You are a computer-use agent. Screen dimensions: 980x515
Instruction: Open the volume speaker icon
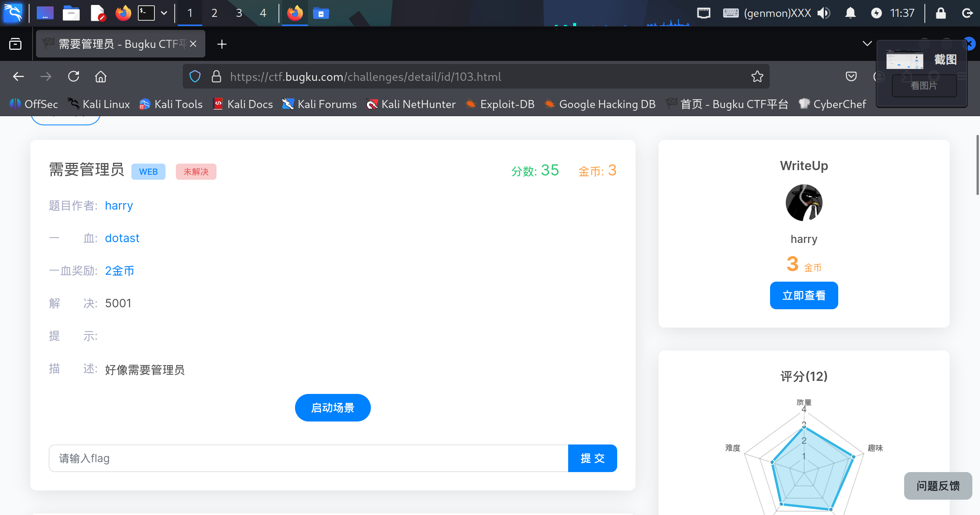[823, 13]
